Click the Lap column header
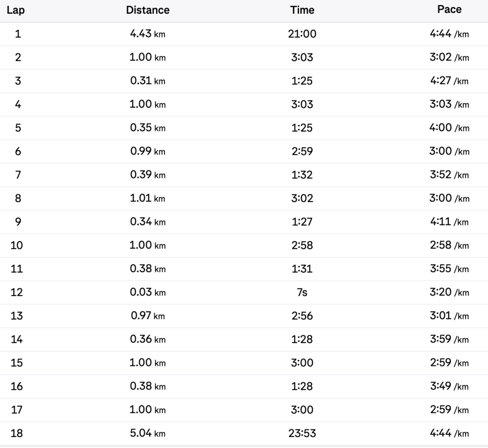Viewport: 488px width, 448px height. point(16,10)
